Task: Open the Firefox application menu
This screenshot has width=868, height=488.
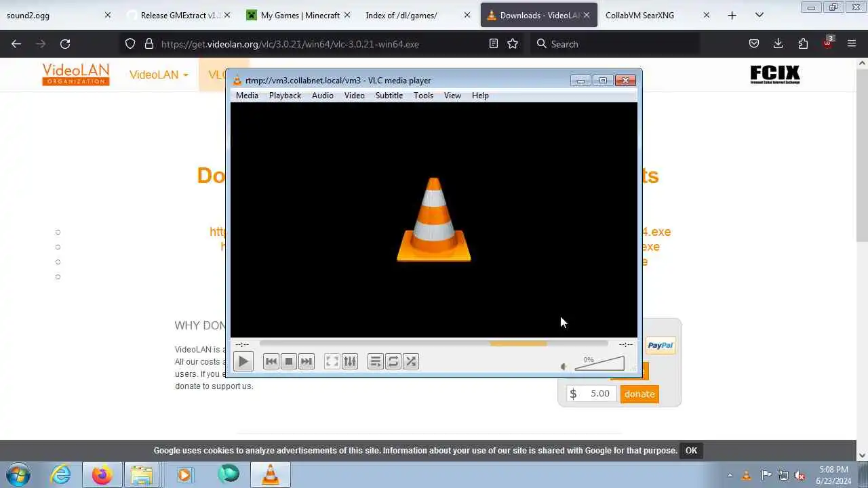Action: (x=852, y=43)
